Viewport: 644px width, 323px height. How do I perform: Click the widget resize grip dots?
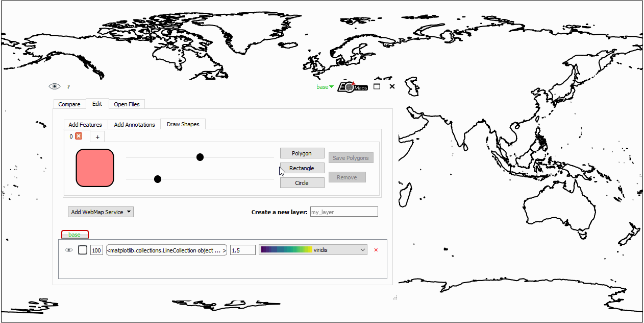tap(395, 297)
